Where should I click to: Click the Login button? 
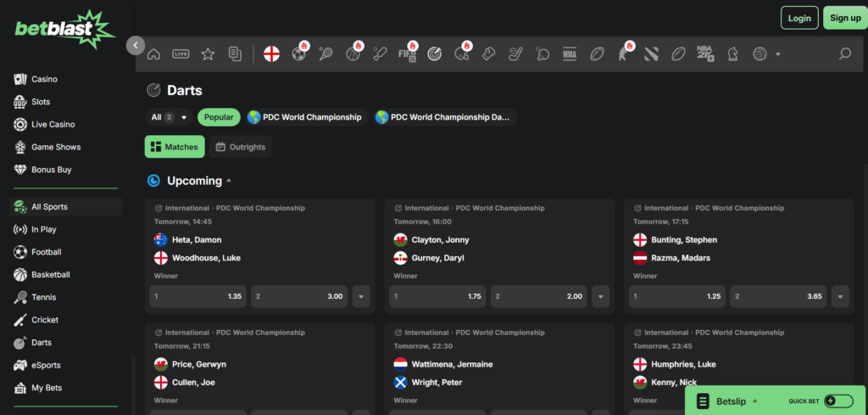coord(798,18)
